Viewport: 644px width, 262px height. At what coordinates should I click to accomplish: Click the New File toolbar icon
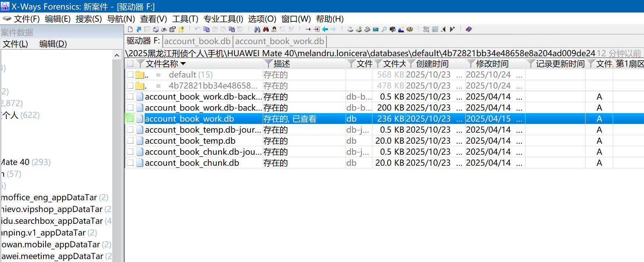[x=130, y=29]
